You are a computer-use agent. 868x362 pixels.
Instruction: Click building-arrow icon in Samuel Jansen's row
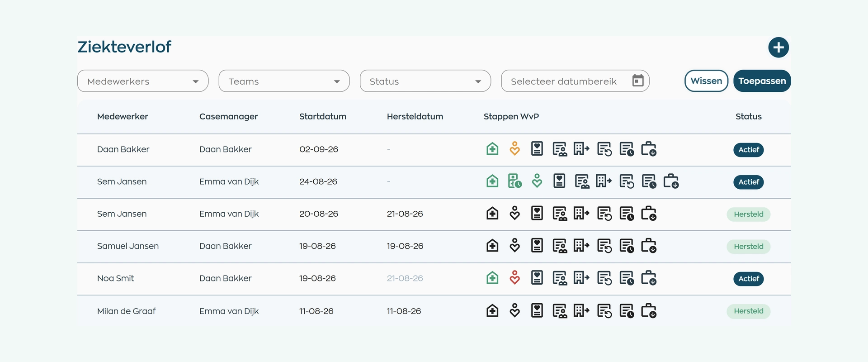pos(581,246)
